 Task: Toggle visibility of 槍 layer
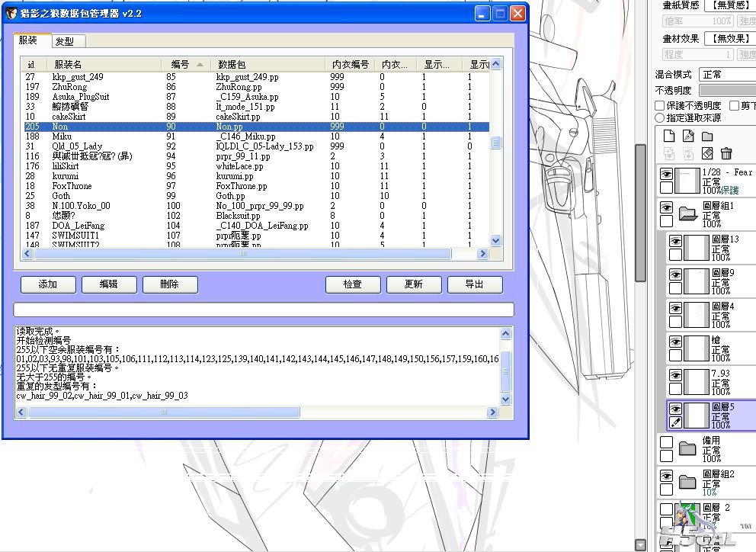pos(675,342)
